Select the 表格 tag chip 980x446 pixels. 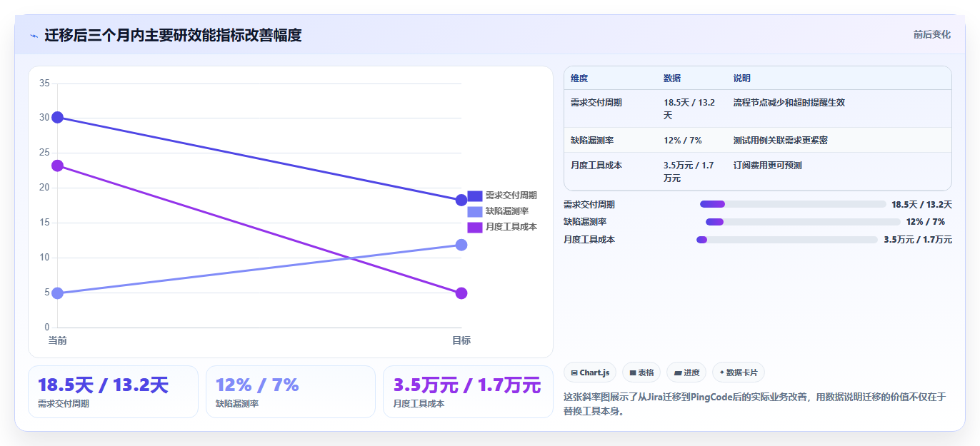641,372
